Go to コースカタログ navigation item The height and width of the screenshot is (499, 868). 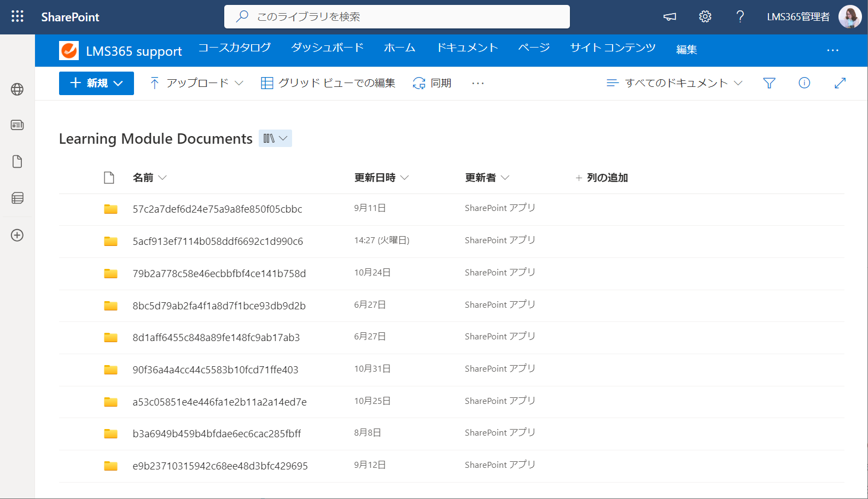(234, 48)
